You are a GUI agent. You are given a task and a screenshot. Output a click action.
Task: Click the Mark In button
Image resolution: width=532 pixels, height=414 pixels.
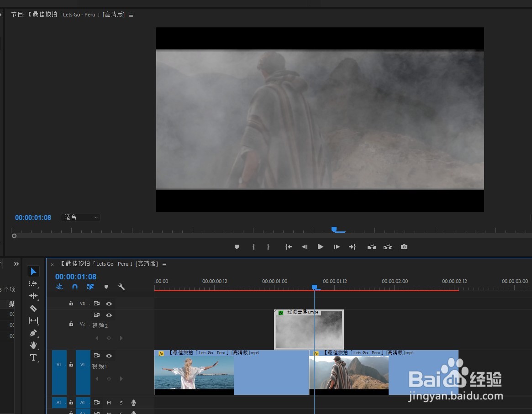(x=253, y=247)
